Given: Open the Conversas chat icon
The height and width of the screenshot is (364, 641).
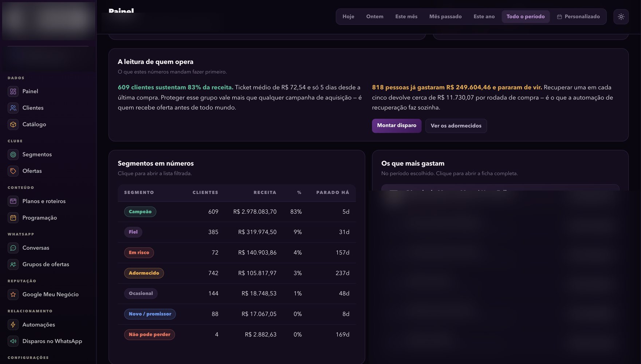Looking at the screenshot, I should point(13,248).
